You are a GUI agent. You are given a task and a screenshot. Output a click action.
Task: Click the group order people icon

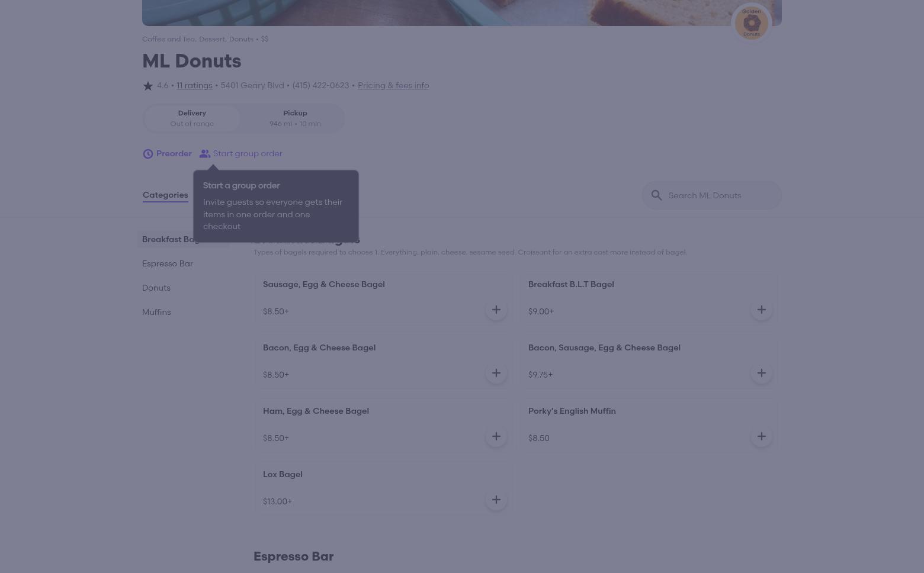(x=205, y=154)
